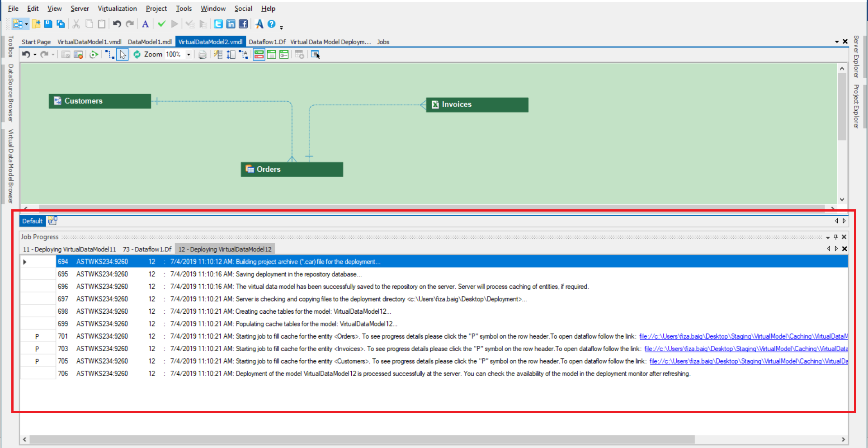Viewport: 868px width, 448px height.
Task: Click the Twitter share icon in toolbar
Action: click(218, 24)
